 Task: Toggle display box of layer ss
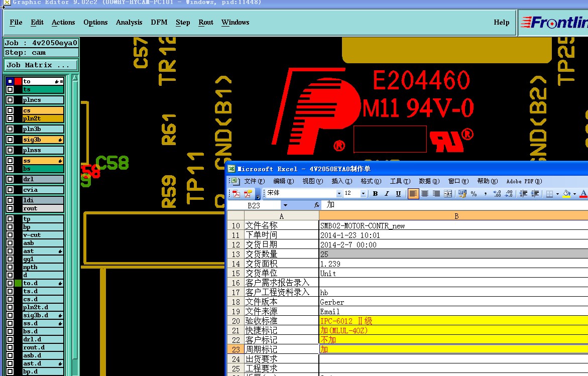pos(10,161)
